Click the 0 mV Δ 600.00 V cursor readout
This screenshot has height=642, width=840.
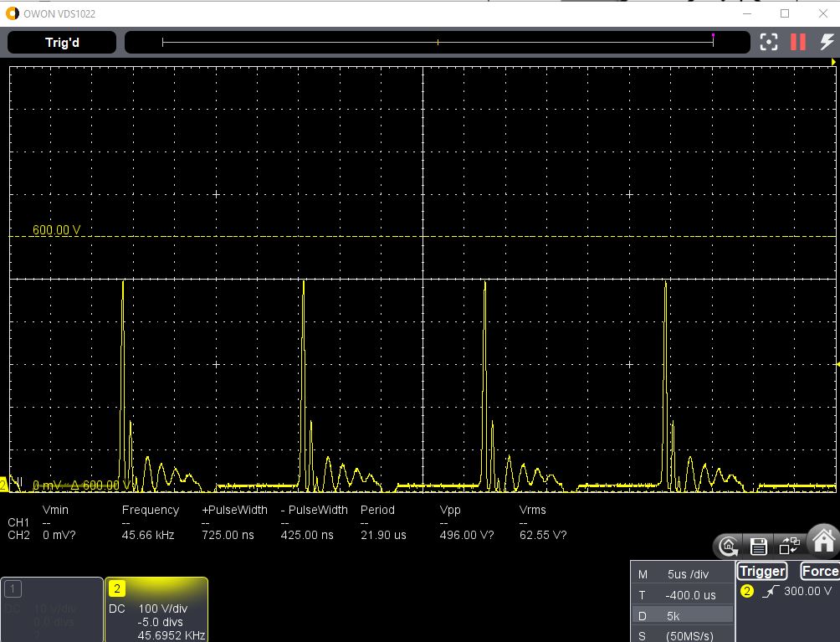click(x=81, y=485)
